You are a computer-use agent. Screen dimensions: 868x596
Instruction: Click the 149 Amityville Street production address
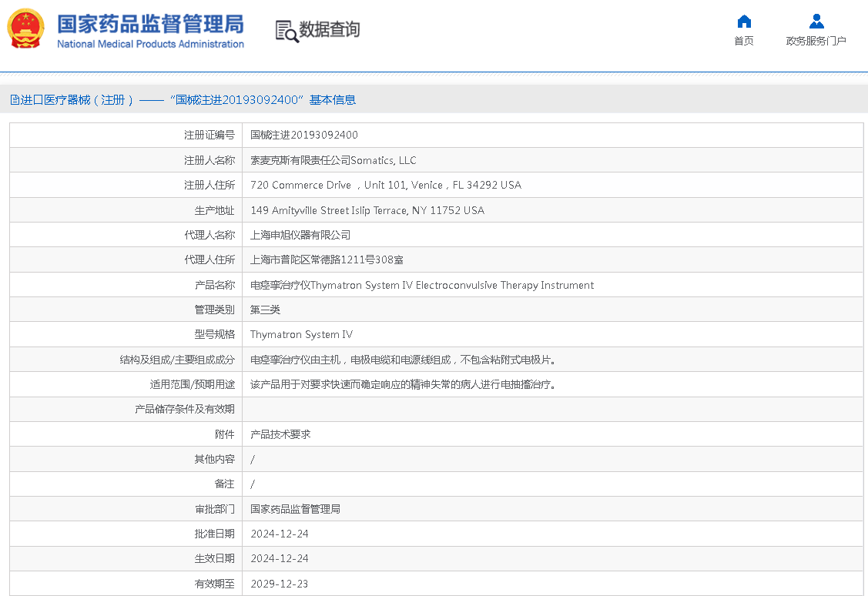click(x=367, y=210)
